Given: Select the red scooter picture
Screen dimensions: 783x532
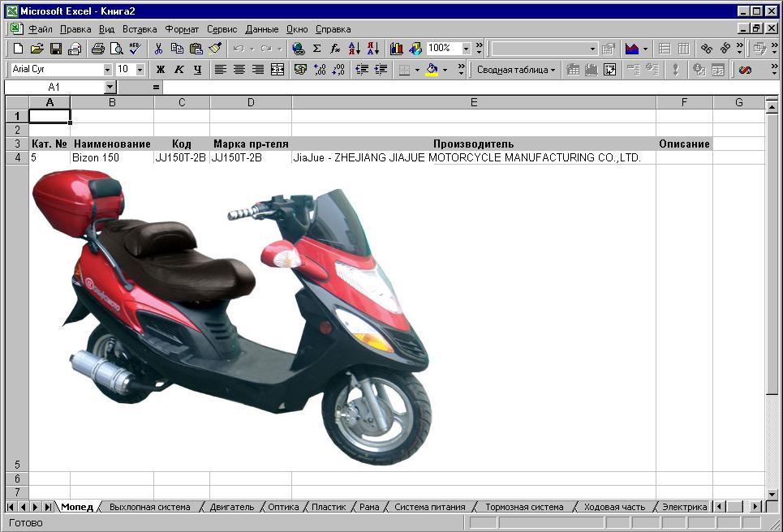Looking at the screenshot, I should pyautogui.click(x=232, y=317).
